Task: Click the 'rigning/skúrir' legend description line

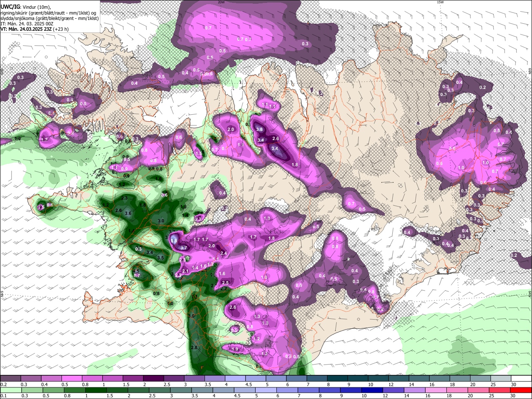Action: pos(48,13)
